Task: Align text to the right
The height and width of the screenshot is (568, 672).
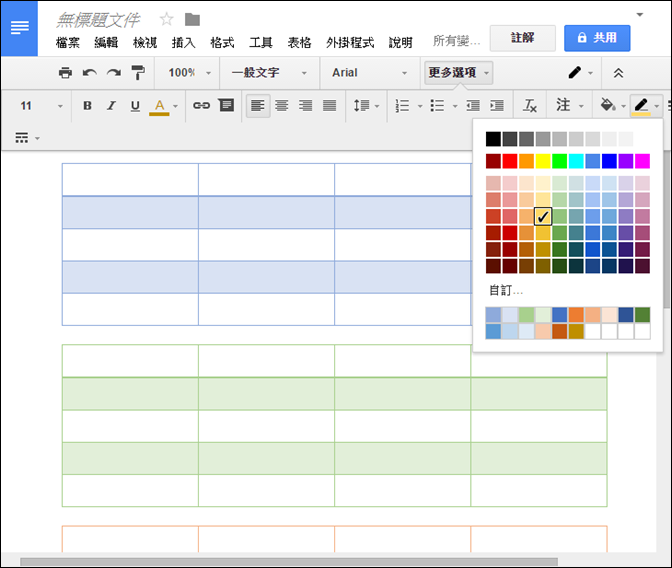Action: coord(306,105)
